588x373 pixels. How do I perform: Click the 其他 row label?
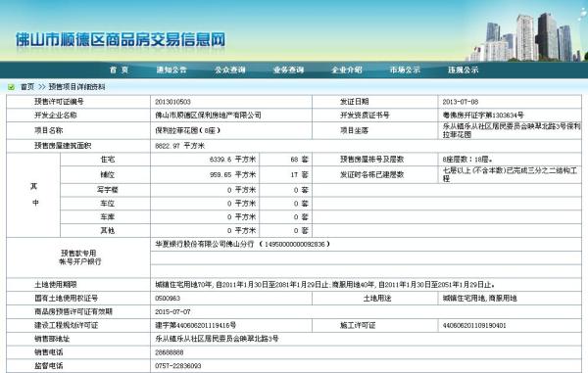click(x=107, y=230)
